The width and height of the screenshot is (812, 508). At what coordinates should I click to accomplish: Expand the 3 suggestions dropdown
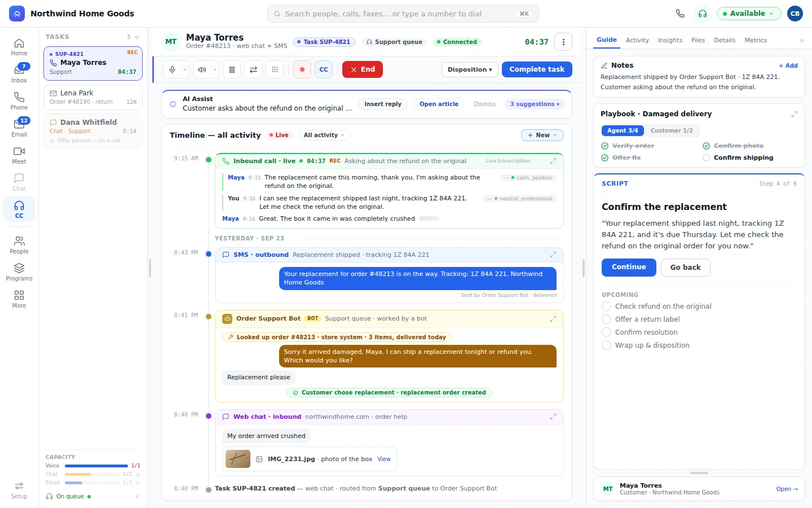(535, 104)
